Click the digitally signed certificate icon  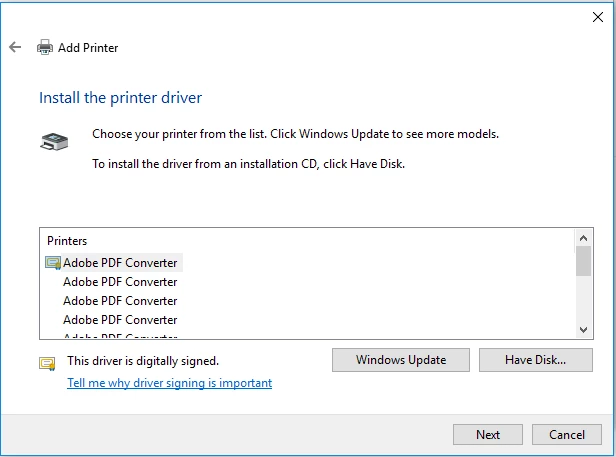47,363
